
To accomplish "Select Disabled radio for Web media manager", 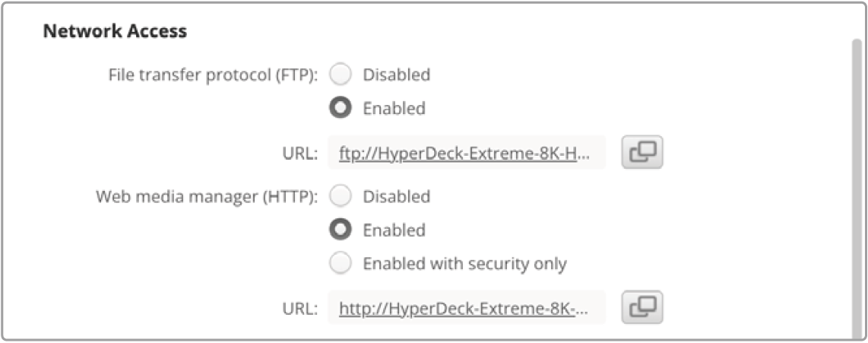I will tap(340, 197).
